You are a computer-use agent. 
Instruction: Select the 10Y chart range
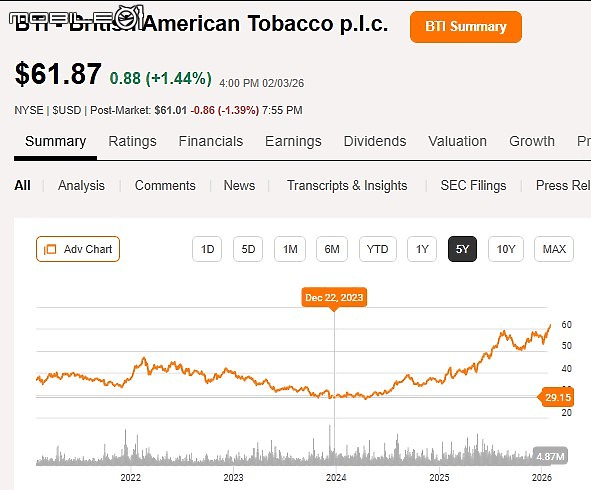point(506,249)
